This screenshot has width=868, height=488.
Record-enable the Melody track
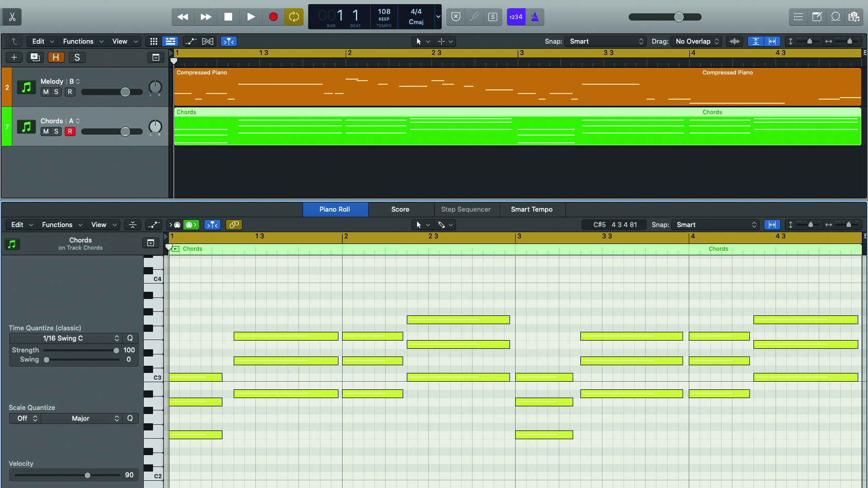(x=70, y=92)
